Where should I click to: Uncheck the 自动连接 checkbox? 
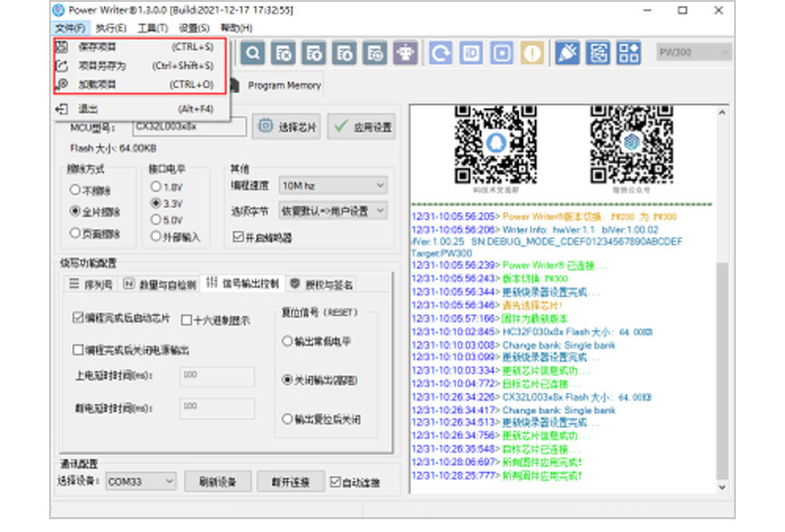pos(336,482)
